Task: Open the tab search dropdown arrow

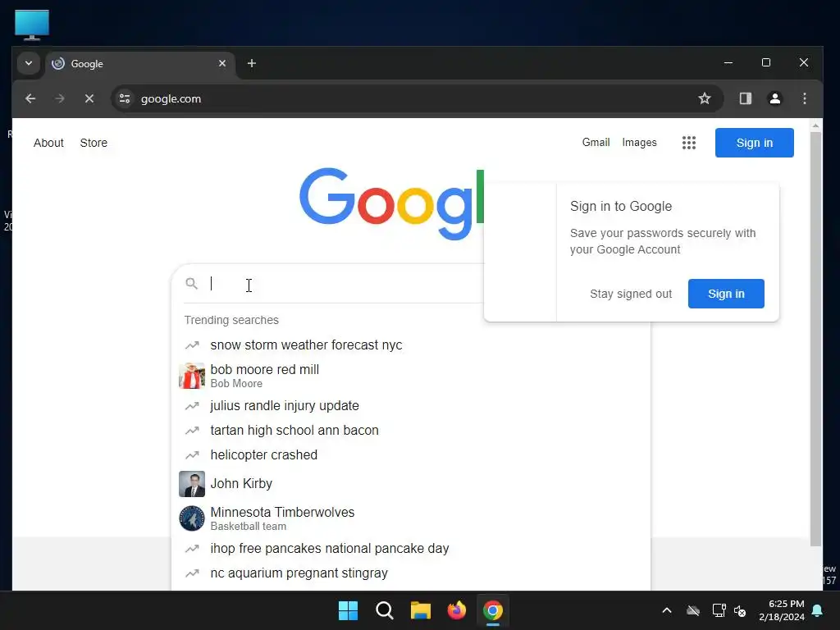Action: click(x=29, y=63)
